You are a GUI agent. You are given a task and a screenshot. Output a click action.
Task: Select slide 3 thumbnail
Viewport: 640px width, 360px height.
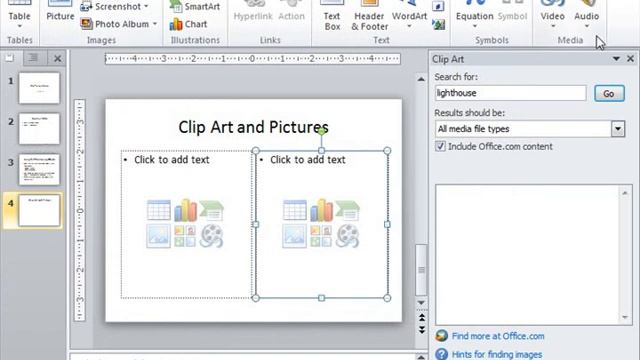[39, 169]
